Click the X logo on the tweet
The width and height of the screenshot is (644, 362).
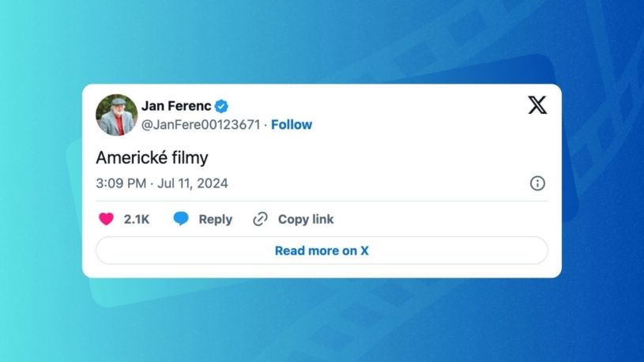(x=537, y=105)
